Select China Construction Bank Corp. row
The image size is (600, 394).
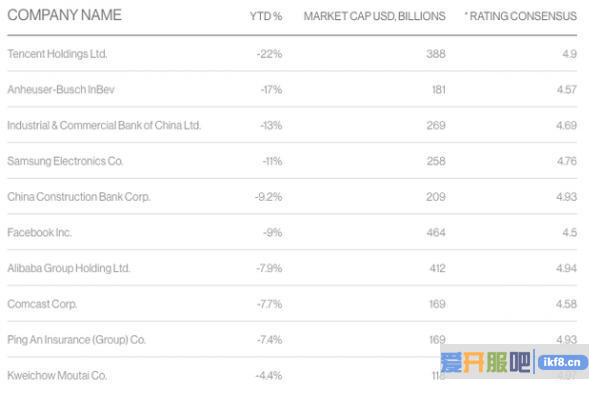(292, 197)
